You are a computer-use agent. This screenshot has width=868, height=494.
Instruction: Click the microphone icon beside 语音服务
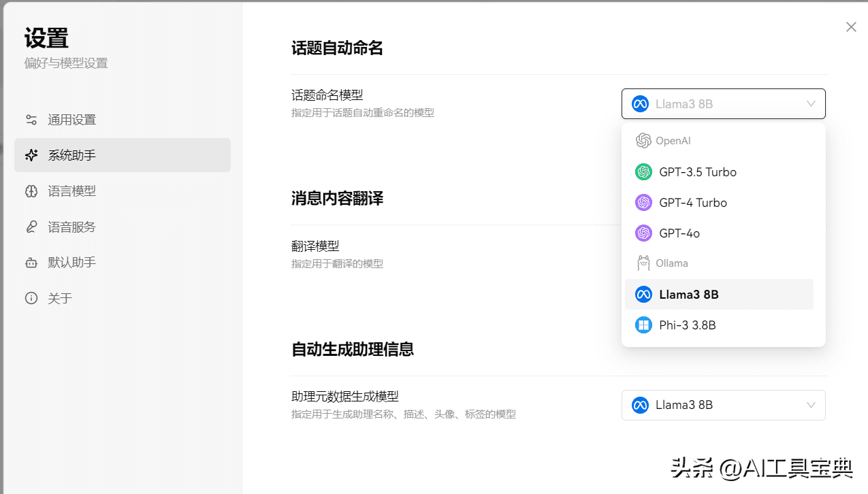point(31,227)
